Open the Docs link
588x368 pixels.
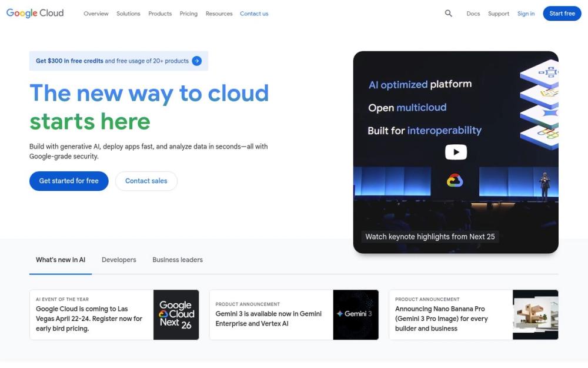click(x=473, y=13)
